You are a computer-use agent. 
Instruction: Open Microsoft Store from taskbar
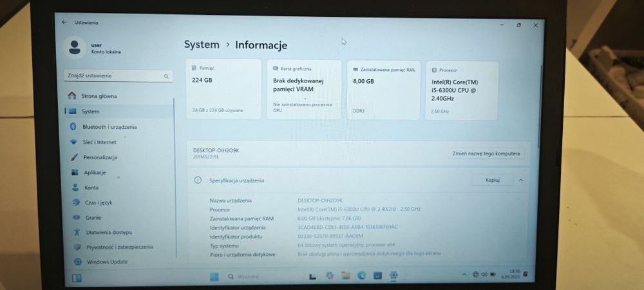(x=377, y=276)
